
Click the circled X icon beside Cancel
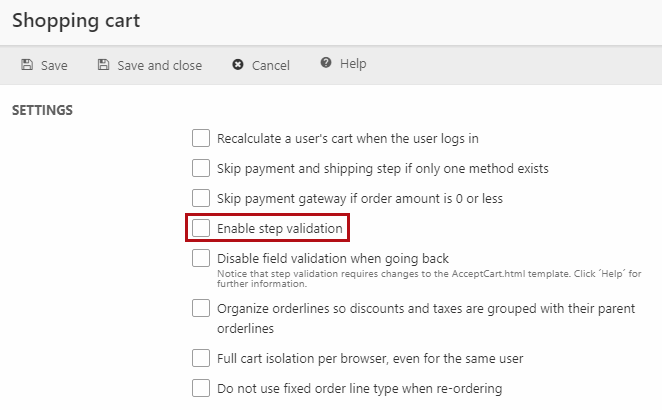(237, 65)
